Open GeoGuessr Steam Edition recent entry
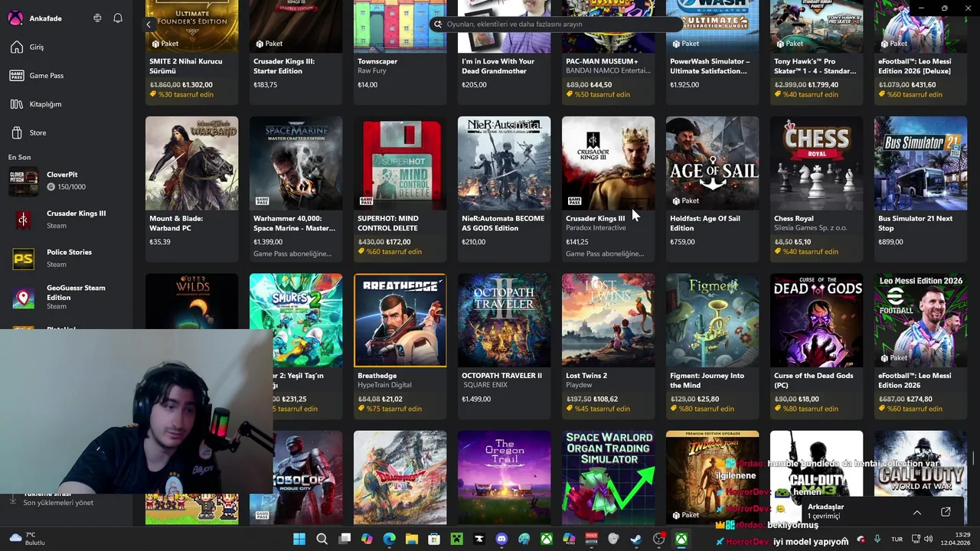The height and width of the screenshot is (551, 980). tap(66, 297)
